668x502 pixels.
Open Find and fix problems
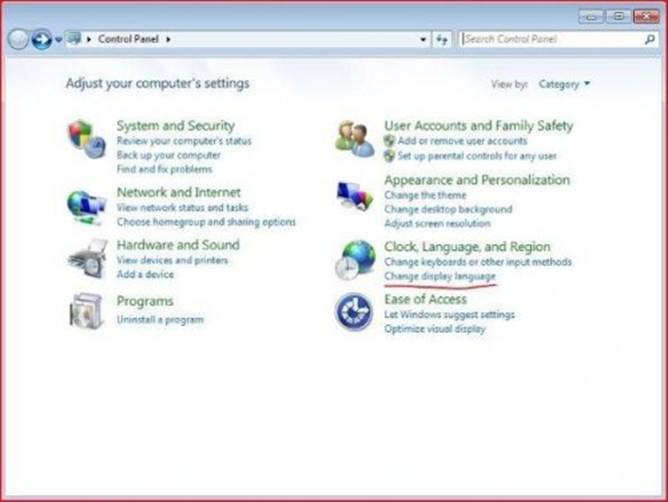[x=164, y=169]
